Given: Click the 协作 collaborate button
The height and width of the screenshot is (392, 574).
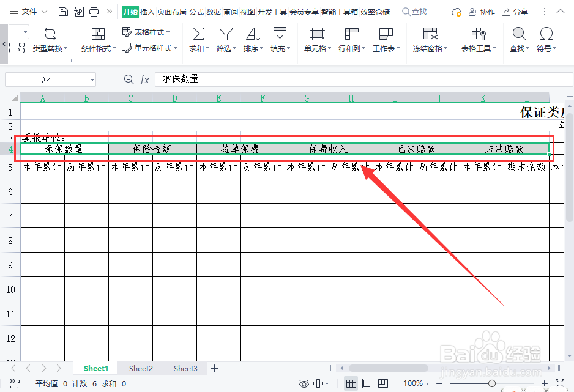Looking at the screenshot, I should (482, 12).
